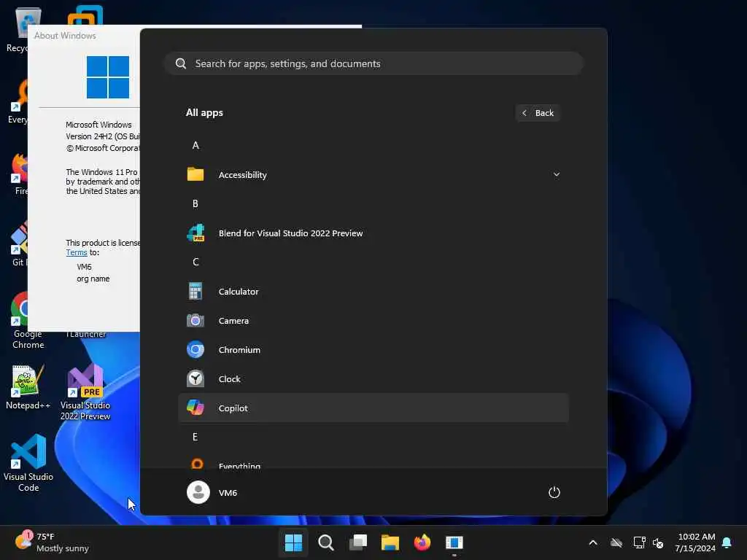Launch Chromium from All apps
747x560 pixels.
click(x=373, y=350)
